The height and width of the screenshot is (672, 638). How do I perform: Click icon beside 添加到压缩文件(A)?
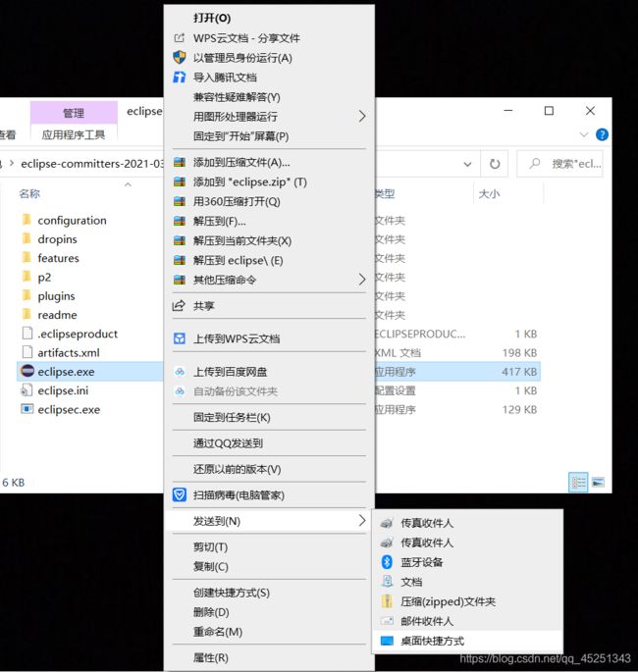tap(180, 163)
